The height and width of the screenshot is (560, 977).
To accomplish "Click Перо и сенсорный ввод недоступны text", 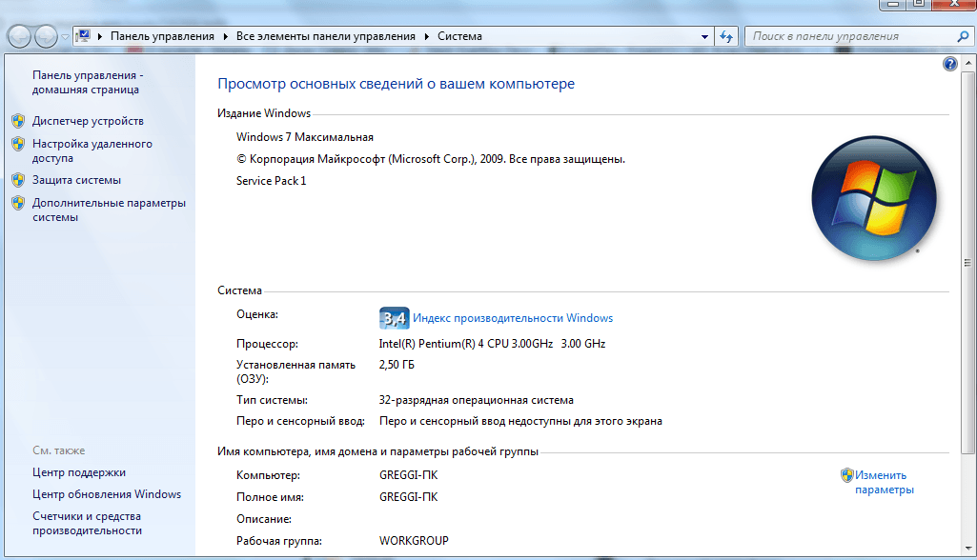I will [520, 421].
